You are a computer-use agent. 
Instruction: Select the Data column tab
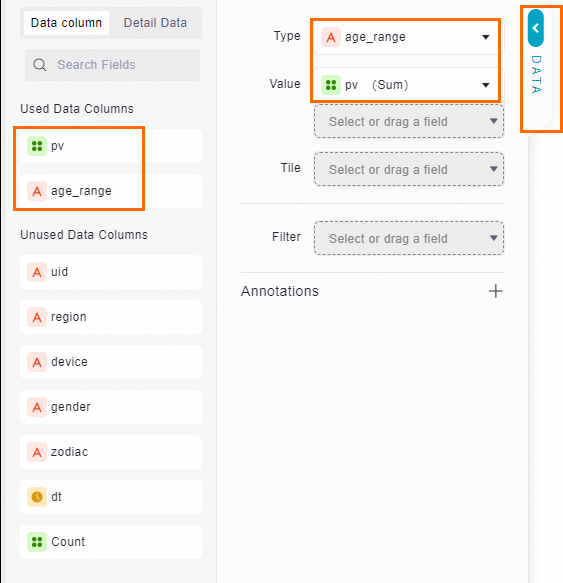pyautogui.click(x=66, y=23)
